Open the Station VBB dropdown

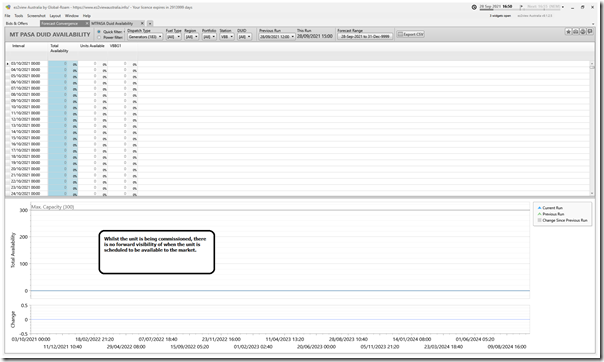pos(227,37)
